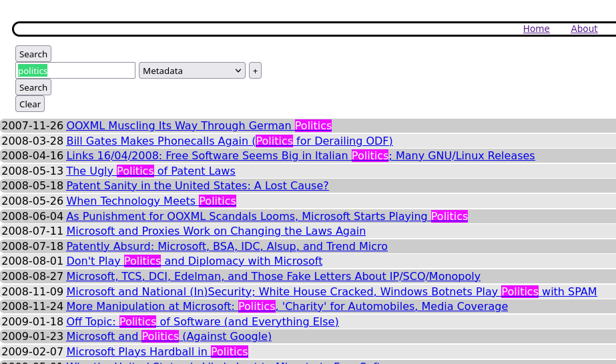Click the date 2007-11-26
Screen dimensions: 616x364
tap(33, 125)
